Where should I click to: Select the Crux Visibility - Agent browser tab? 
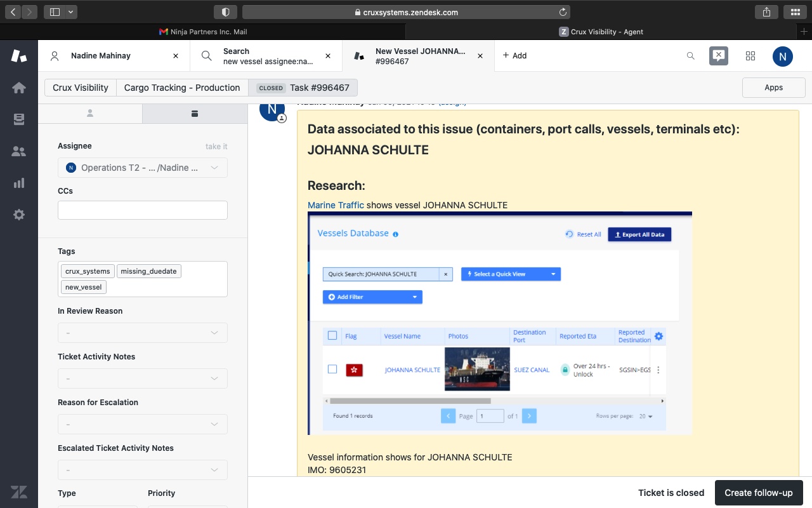click(601, 31)
